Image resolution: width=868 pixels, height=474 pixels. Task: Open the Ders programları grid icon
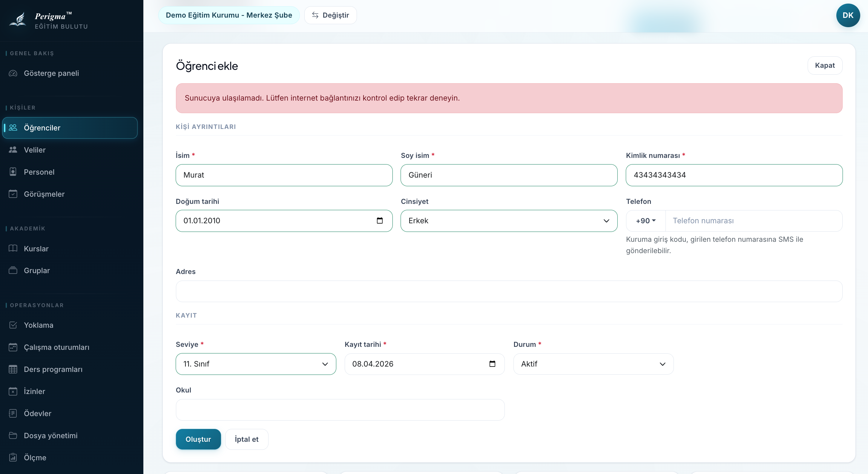coord(13,369)
